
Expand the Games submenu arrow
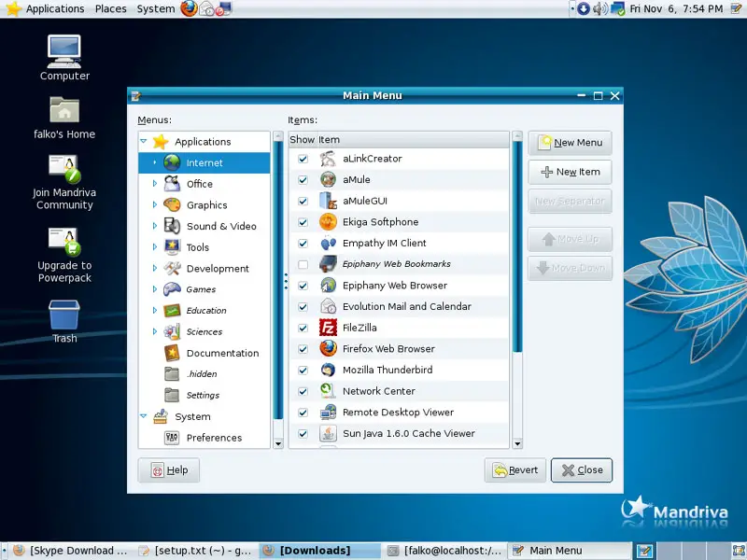pos(155,289)
